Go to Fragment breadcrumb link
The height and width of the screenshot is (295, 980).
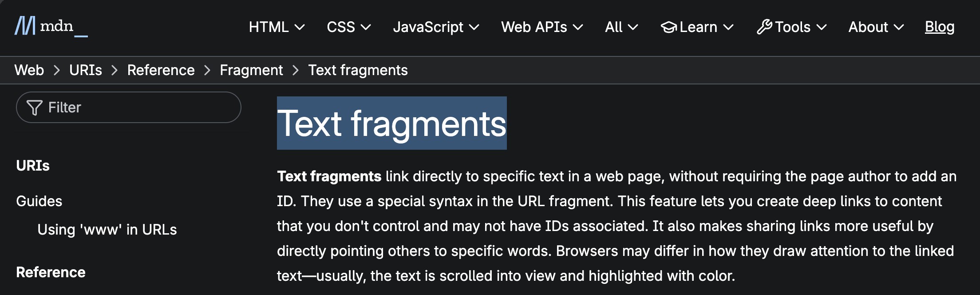(x=251, y=70)
